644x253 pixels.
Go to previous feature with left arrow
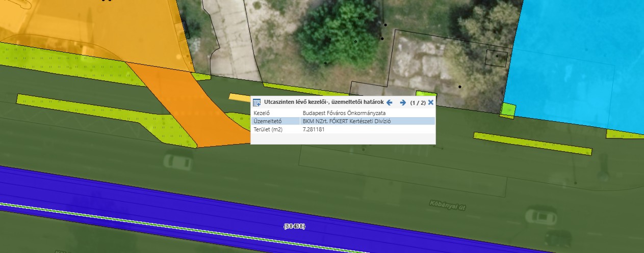(x=391, y=102)
